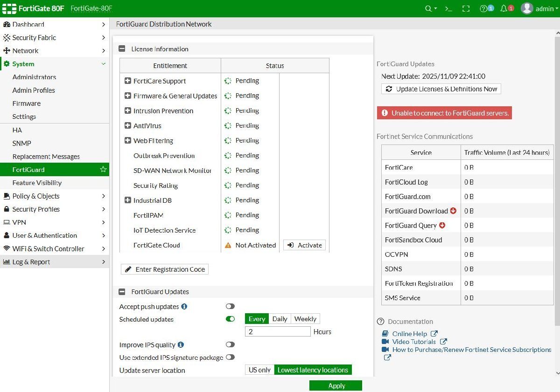560x392 pixels.
Task: Open the CLI console icon in header
Action: (x=448, y=8)
